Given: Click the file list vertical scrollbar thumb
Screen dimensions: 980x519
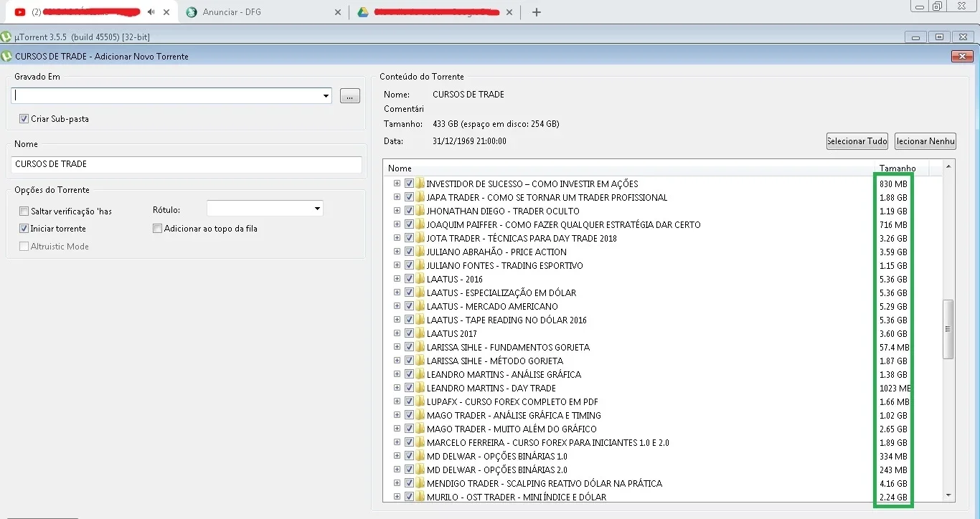Looking at the screenshot, I should [948, 329].
